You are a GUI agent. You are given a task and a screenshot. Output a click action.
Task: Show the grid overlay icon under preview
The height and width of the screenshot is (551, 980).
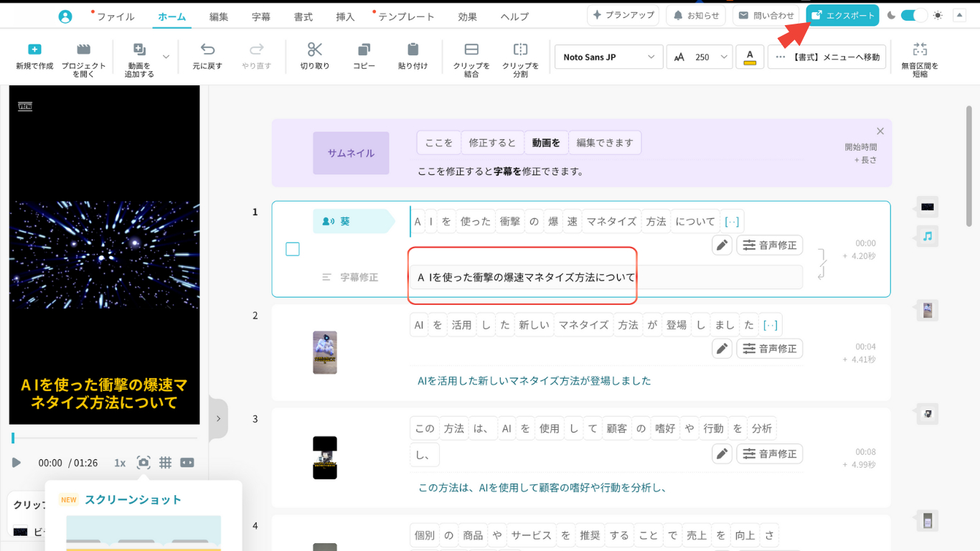(x=165, y=463)
